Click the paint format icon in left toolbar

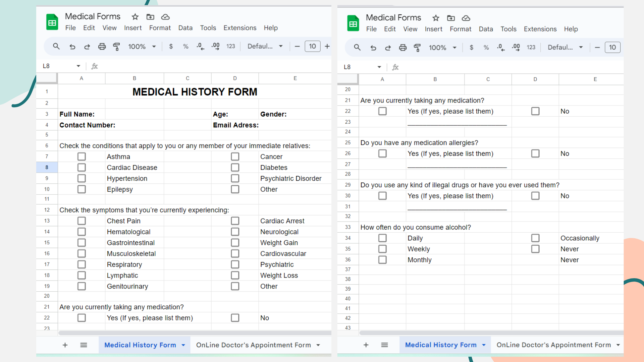116,47
